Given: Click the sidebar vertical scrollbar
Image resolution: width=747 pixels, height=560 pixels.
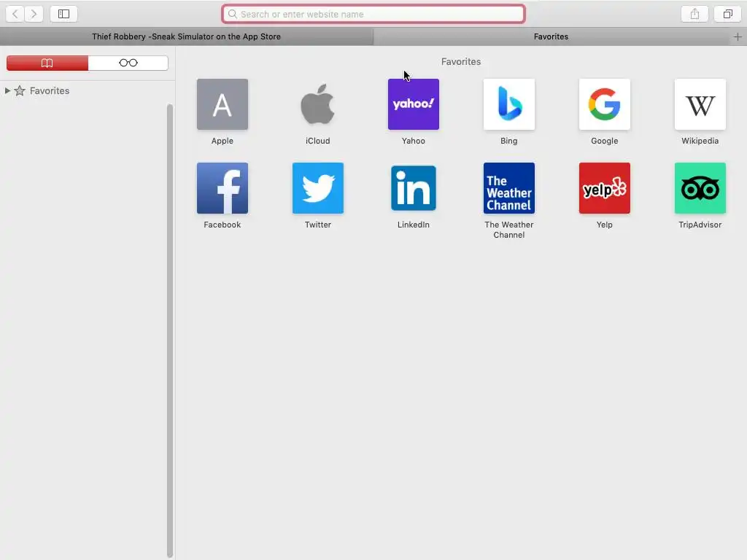Looking at the screenshot, I should (x=170, y=330).
